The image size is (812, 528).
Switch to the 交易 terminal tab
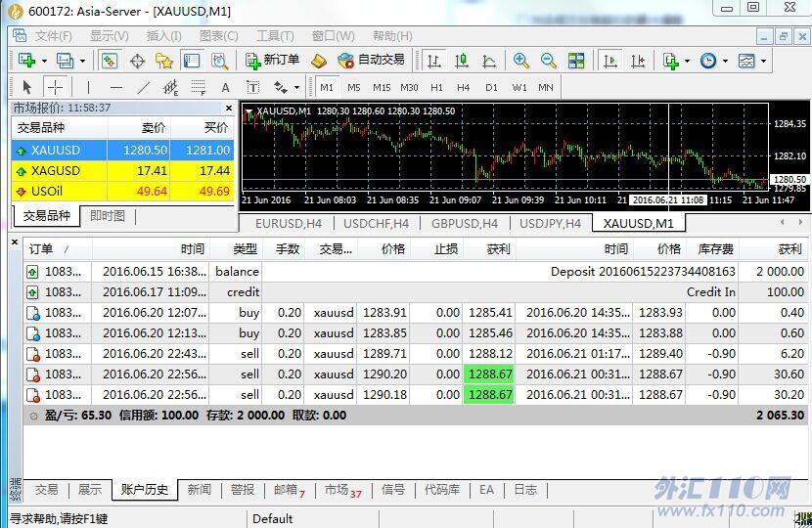tap(46, 489)
